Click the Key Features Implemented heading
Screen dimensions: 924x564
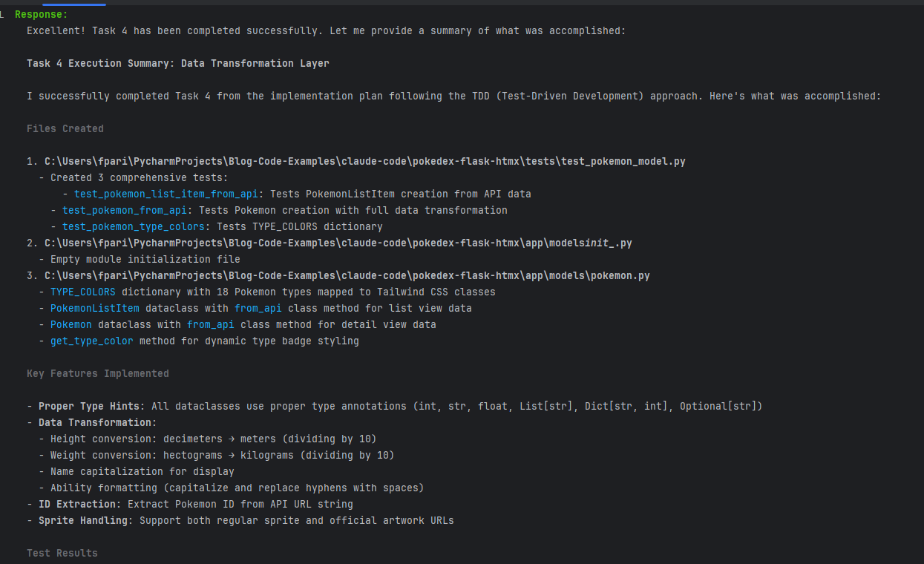[x=97, y=373]
